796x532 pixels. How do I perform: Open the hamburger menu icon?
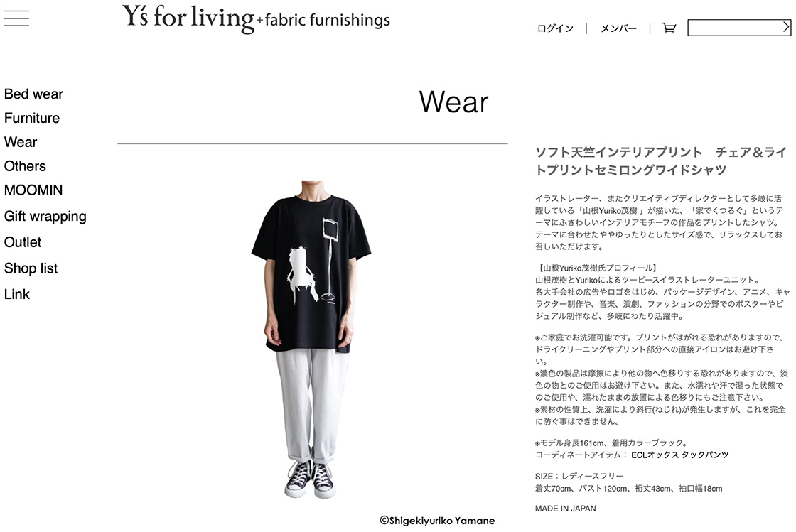point(16,18)
